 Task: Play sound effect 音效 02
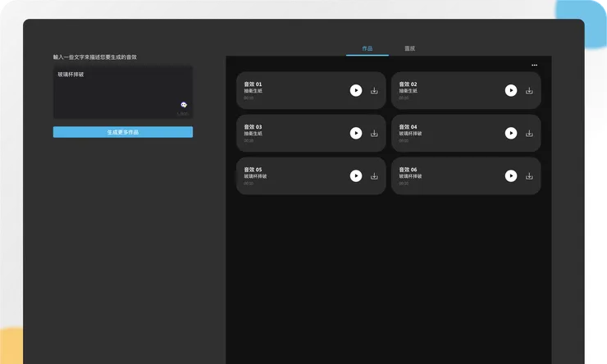tap(510, 90)
